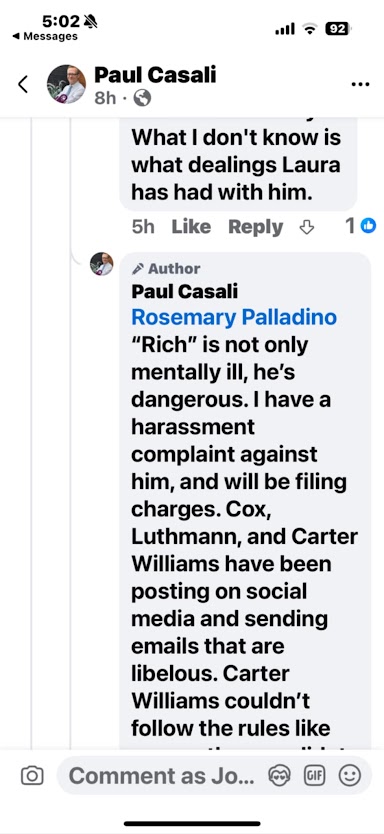Screen dimensions: 384x834
Task: Tap Paul Casali's header profile picture
Action: pyautogui.click(x=66, y=84)
